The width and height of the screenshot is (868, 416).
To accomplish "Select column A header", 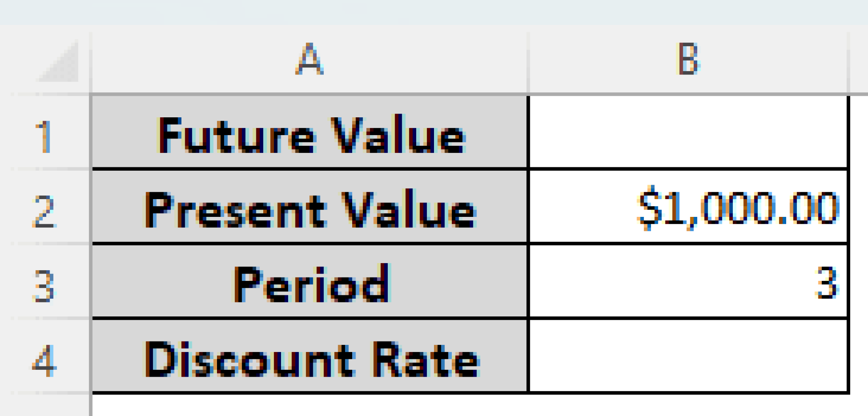I will [x=309, y=57].
